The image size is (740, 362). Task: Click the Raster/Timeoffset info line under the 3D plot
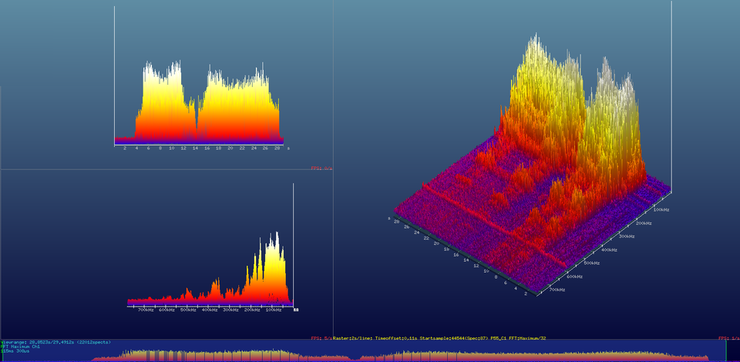pyautogui.click(x=439, y=338)
